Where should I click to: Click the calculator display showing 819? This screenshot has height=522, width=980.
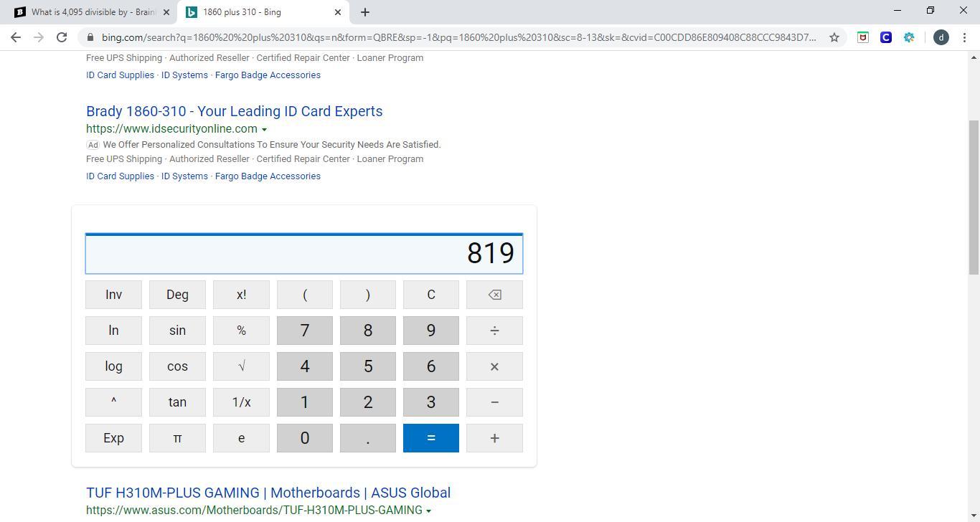pos(304,254)
